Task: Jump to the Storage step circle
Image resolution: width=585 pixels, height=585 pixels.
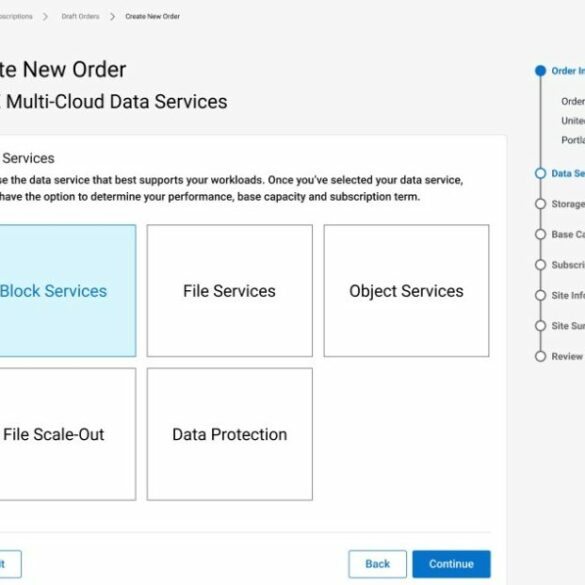Action: click(x=540, y=204)
